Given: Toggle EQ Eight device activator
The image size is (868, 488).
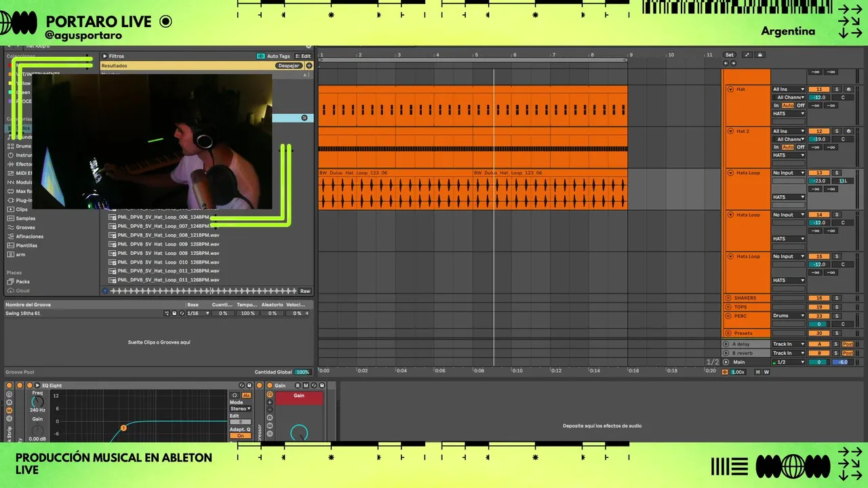Looking at the screenshot, I should [x=29, y=386].
